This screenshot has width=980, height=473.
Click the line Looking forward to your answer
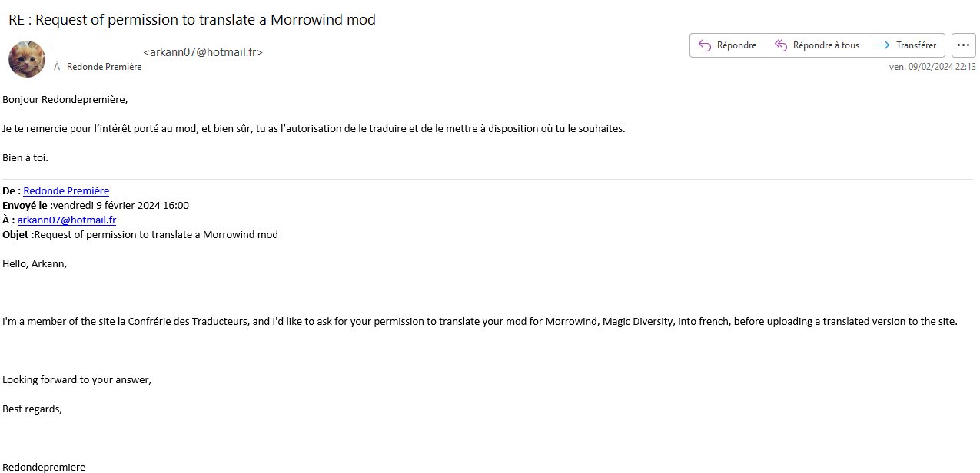point(77,379)
